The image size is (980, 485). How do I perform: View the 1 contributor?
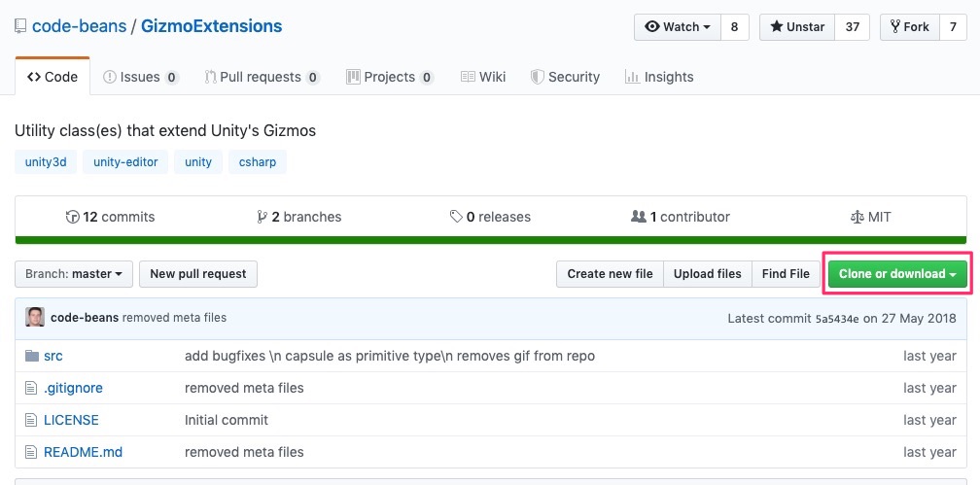coord(681,217)
